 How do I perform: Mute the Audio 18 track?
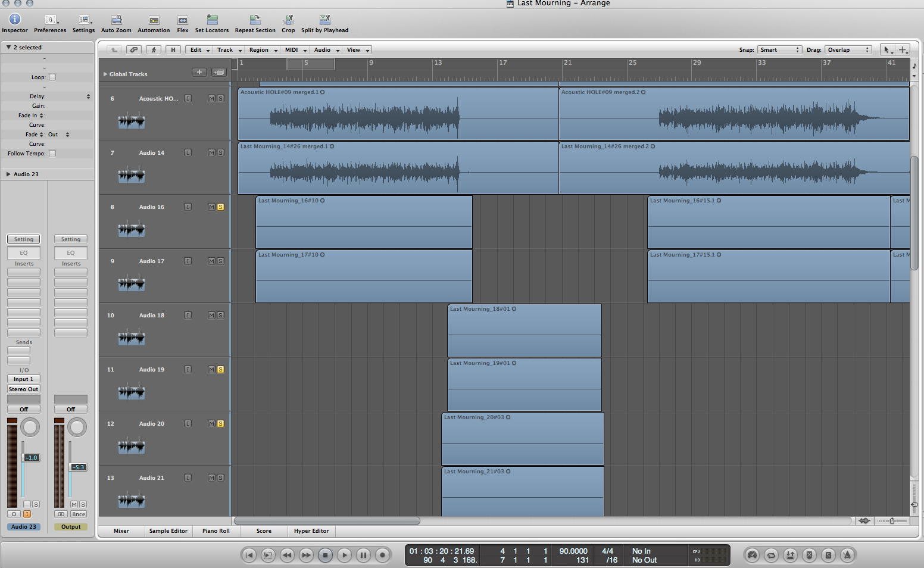pos(211,315)
